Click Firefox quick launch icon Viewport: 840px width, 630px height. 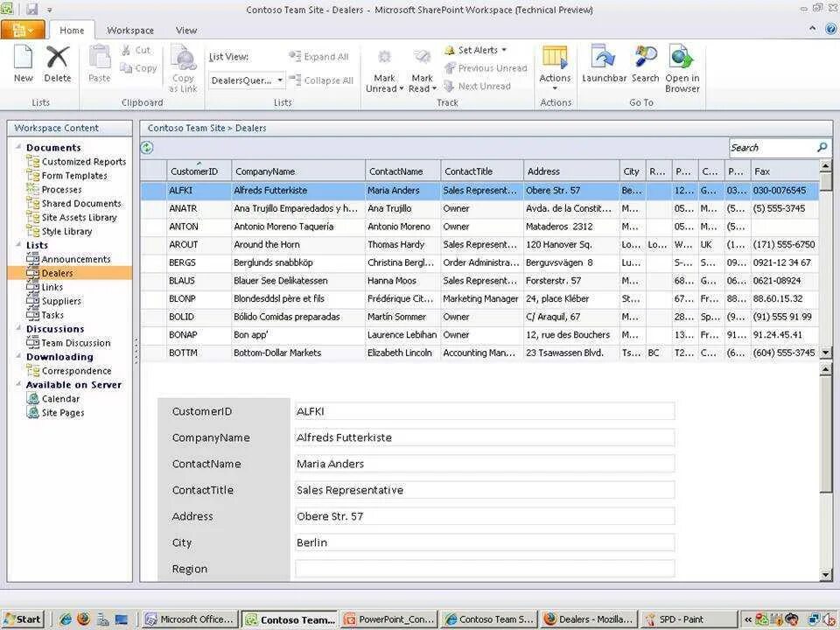(84, 619)
